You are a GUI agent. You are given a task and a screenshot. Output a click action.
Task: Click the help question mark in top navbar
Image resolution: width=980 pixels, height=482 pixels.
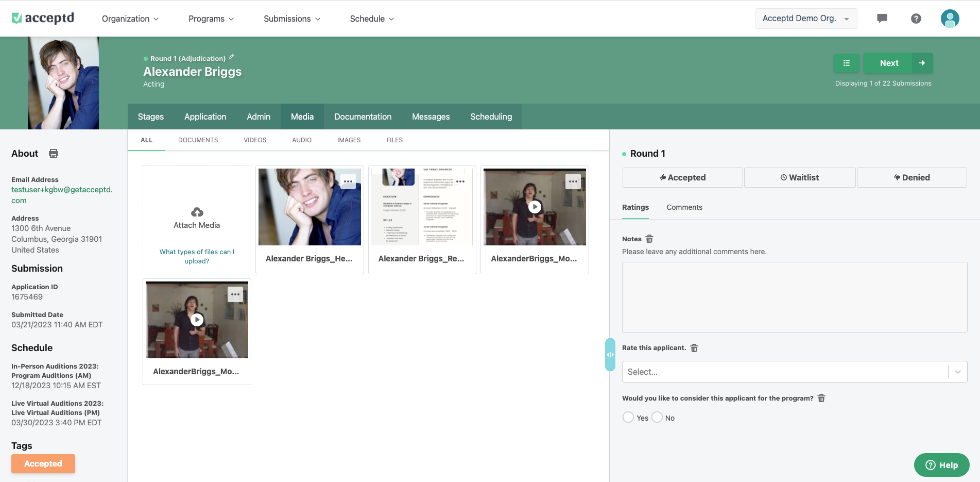coord(916,19)
